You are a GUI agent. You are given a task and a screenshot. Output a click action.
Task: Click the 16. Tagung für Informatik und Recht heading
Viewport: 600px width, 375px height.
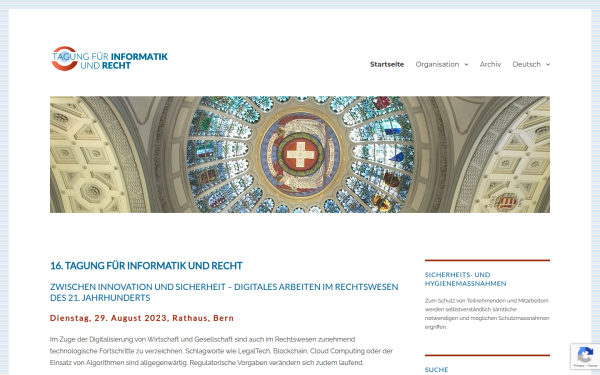coord(146,266)
